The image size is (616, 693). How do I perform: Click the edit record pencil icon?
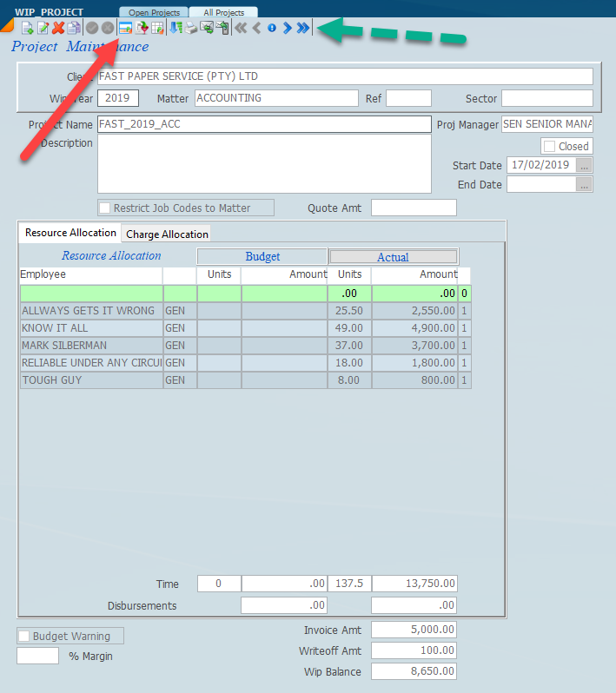[43, 28]
